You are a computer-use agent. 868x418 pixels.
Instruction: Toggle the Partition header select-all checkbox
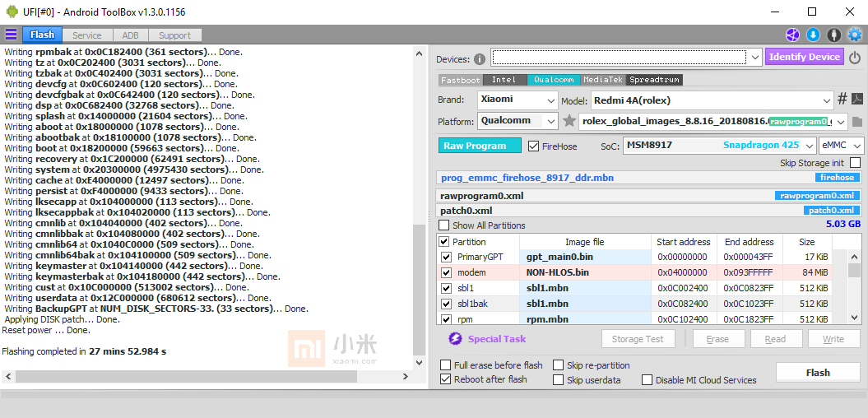coord(444,242)
